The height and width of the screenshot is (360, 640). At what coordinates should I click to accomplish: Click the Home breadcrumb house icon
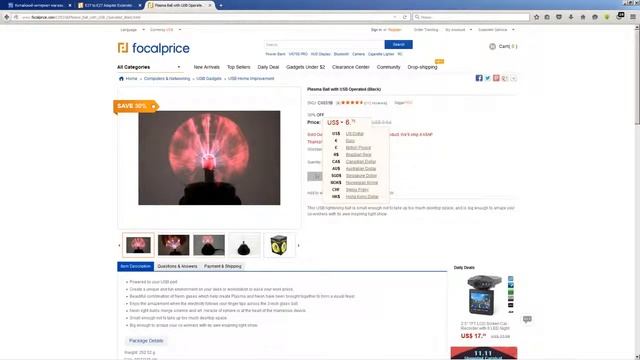point(121,79)
